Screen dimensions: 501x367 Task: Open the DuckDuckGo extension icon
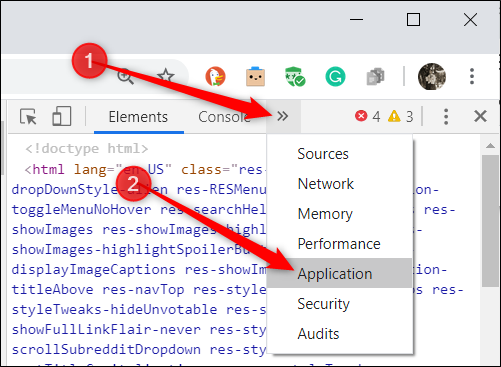(215, 76)
